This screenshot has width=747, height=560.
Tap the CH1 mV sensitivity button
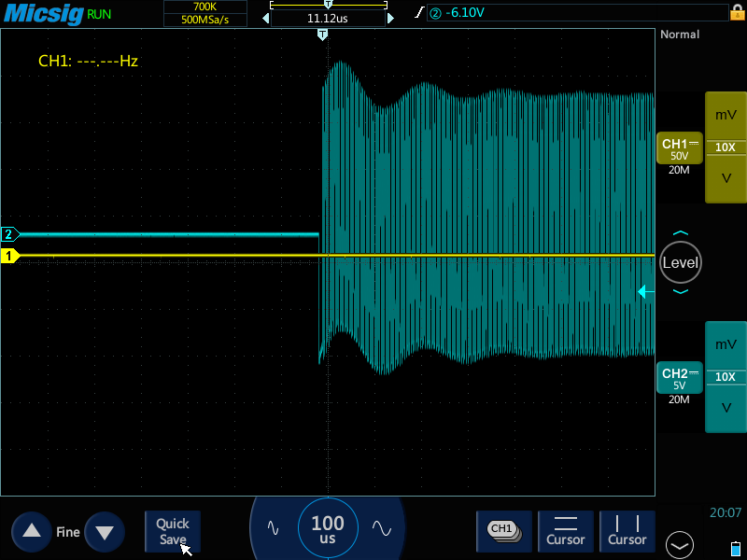[726, 115]
